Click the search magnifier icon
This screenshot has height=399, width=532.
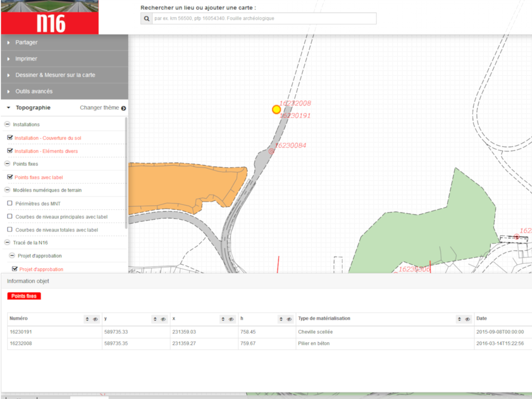[x=147, y=19]
